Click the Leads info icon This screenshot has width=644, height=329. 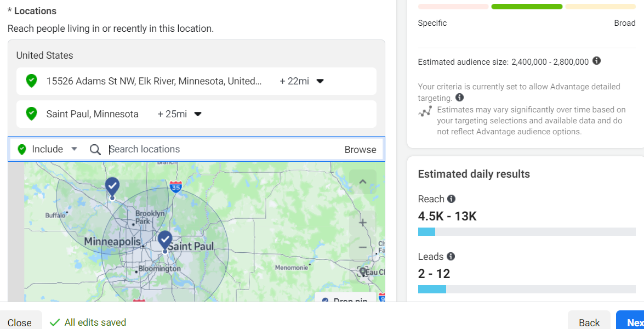[x=450, y=256]
